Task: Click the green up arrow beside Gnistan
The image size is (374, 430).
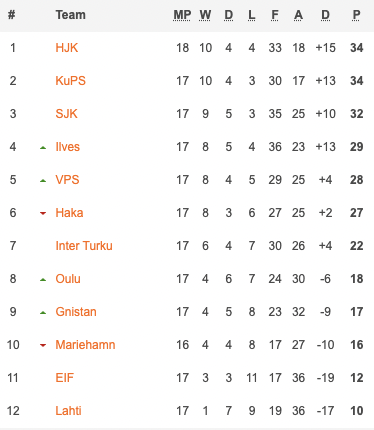Action: pos(43,312)
